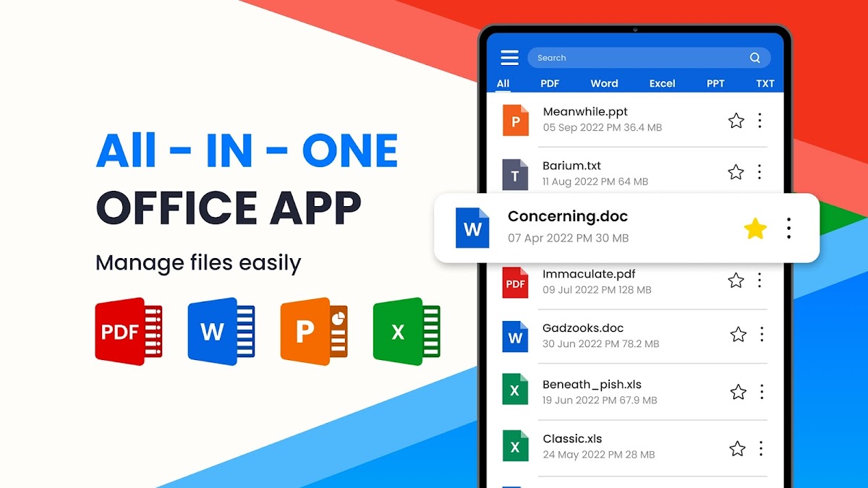Image resolution: width=868 pixels, height=488 pixels.
Task: Click the large PDF icon under Manage files
Action: [129, 331]
